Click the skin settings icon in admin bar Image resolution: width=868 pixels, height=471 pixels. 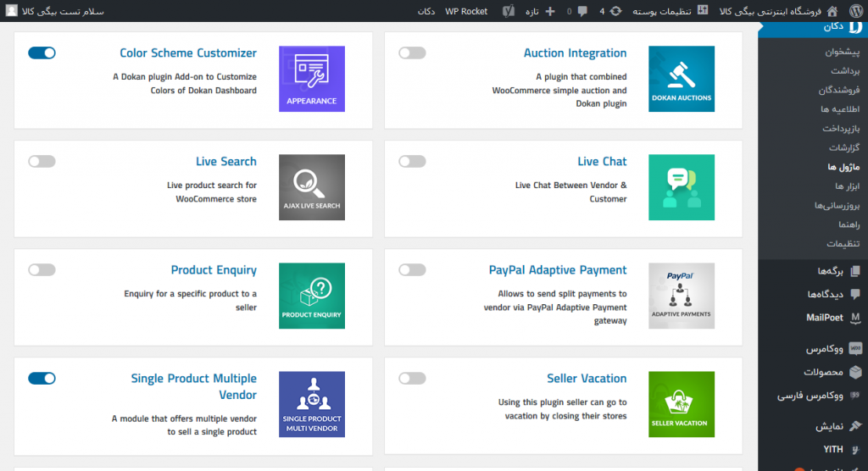pos(703,10)
